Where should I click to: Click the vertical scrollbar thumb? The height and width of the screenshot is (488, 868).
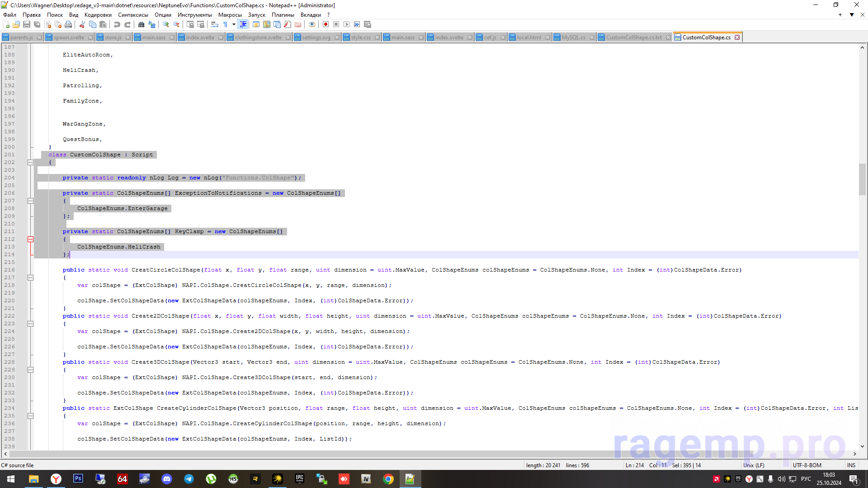(x=863, y=179)
